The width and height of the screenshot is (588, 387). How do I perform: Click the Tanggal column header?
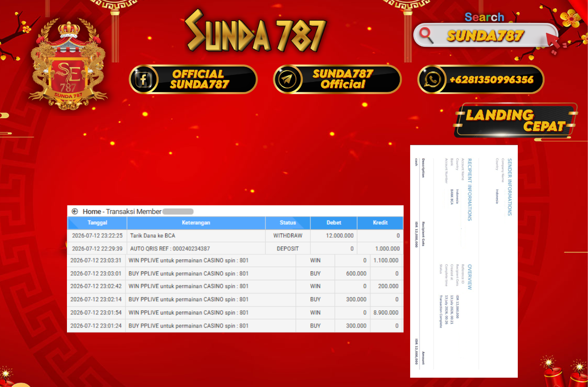(x=97, y=223)
